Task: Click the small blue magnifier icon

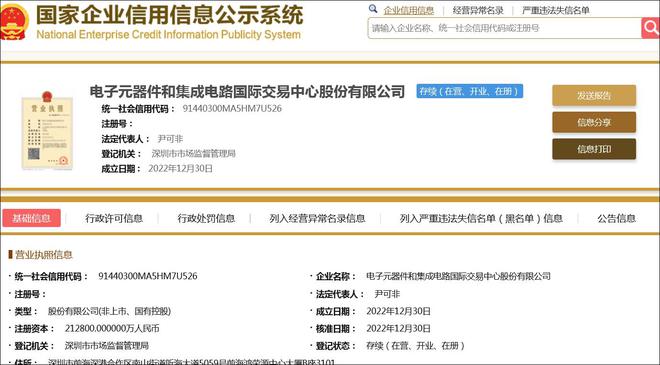Action: click(x=373, y=9)
